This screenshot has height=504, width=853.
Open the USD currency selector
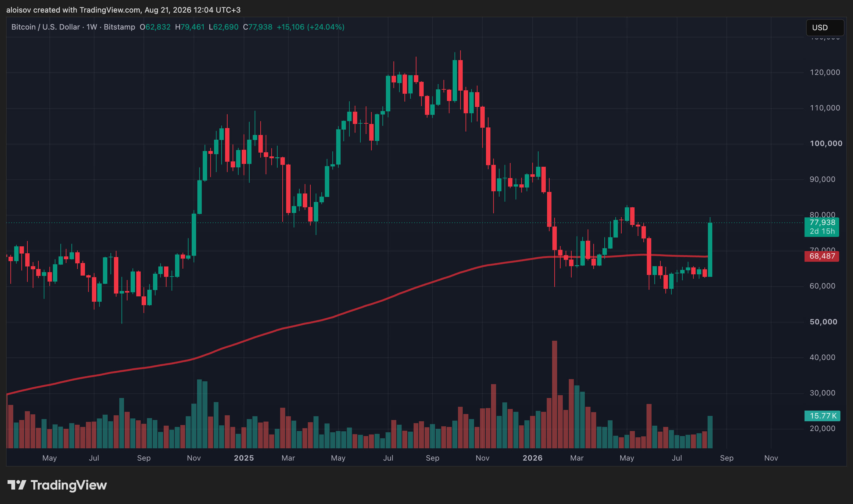[x=825, y=27]
